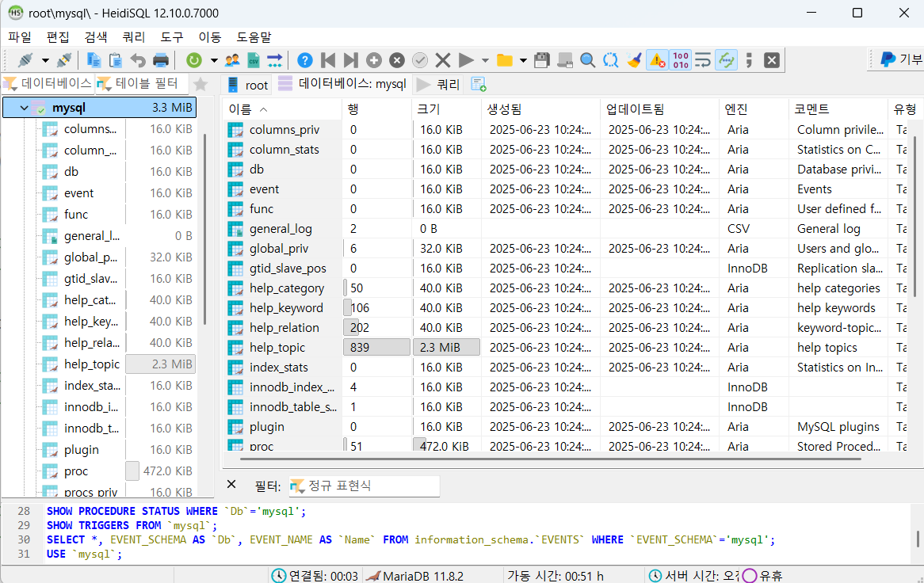Click the paste clipboard icon
Viewport: 924px width, 583px height.
pos(116,60)
